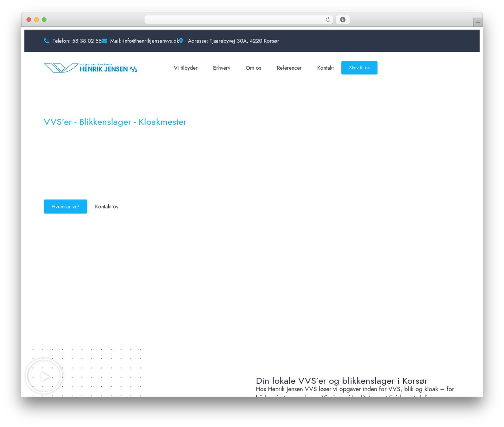
Task: Play the video with round play button
Action: point(44,376)
